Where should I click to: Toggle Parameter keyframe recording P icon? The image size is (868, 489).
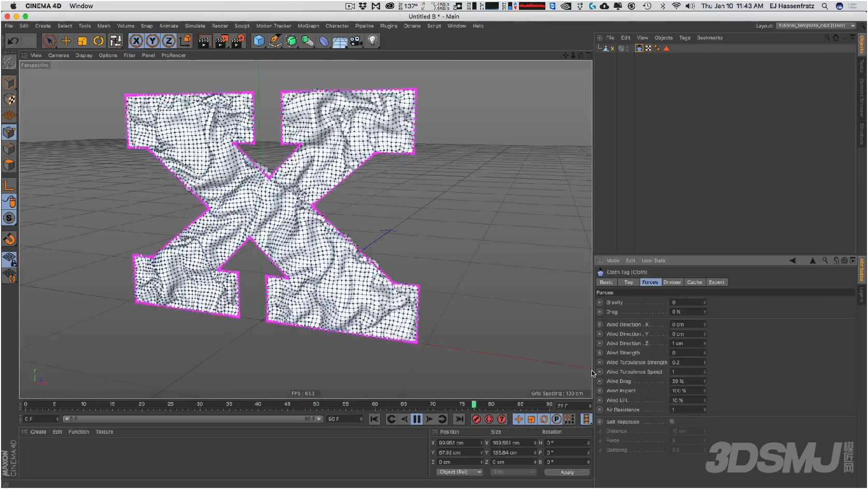(556, 419)
